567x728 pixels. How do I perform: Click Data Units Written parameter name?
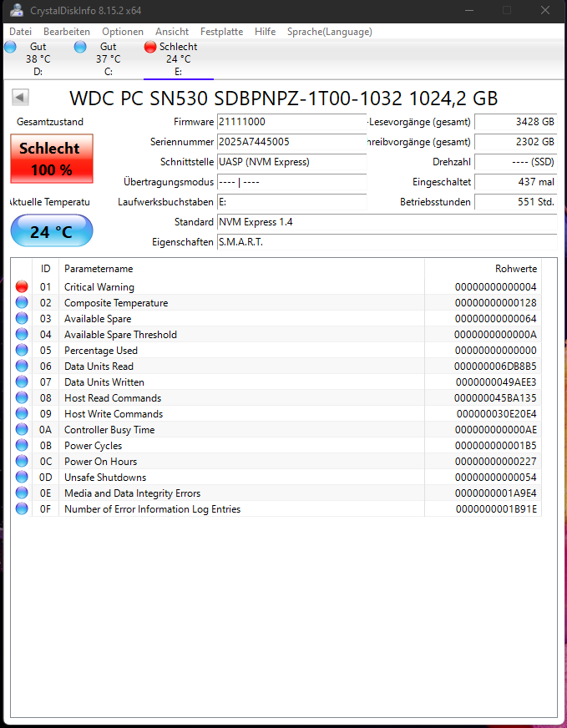point(104,382)
